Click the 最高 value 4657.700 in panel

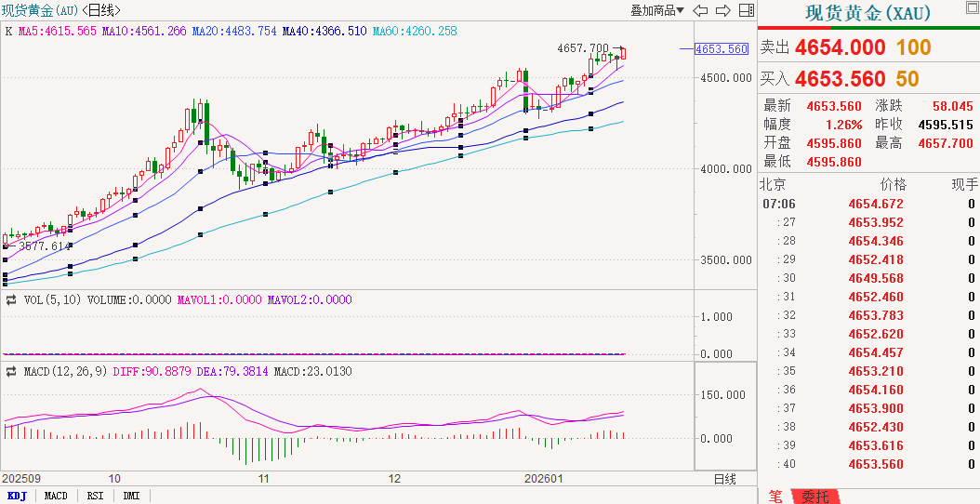[946, 143]
